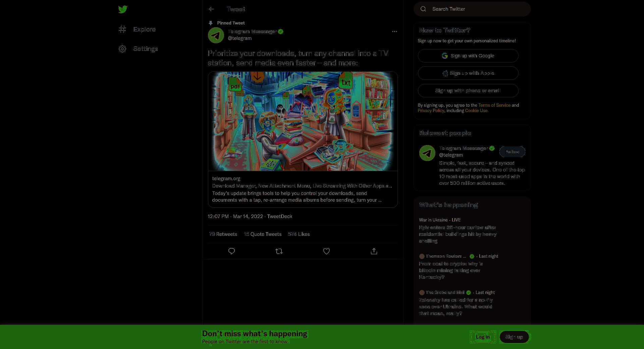Open Telegram's avatar in Relevant people
The height and width of the screenshot is (349, 644).
427,153
